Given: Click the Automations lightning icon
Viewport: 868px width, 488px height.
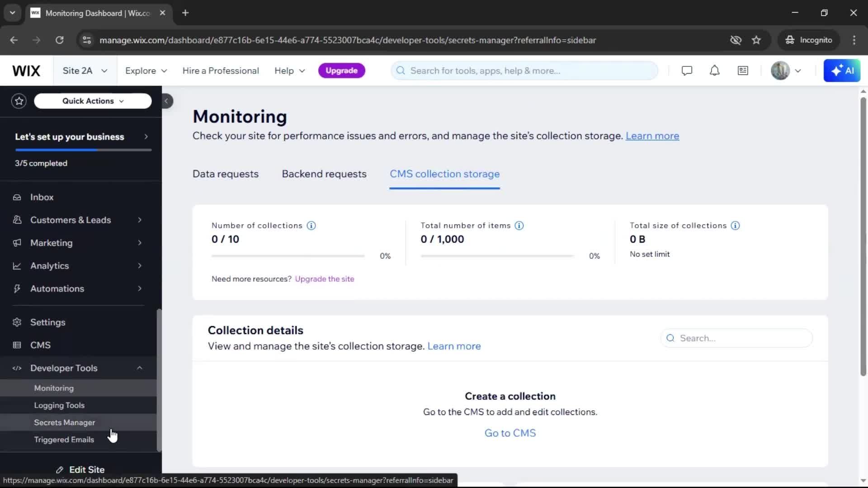Looking at the screenshot, I should 17,289.
